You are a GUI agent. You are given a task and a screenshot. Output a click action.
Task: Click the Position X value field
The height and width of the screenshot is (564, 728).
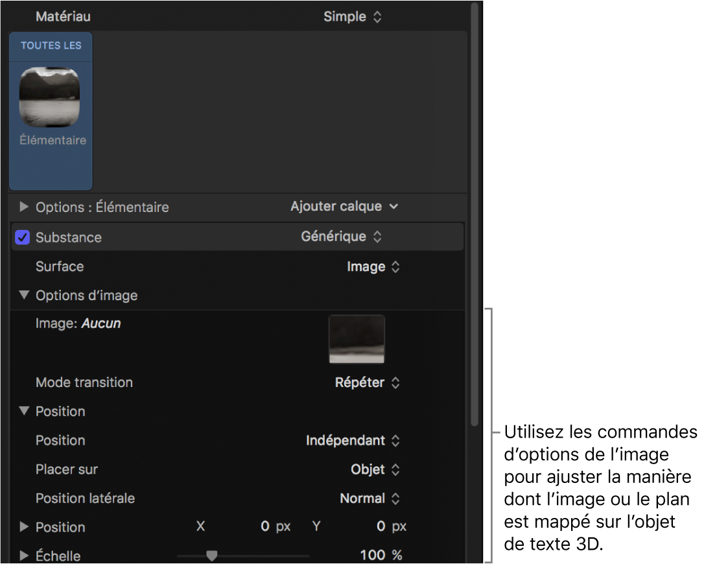pos(264,526)
